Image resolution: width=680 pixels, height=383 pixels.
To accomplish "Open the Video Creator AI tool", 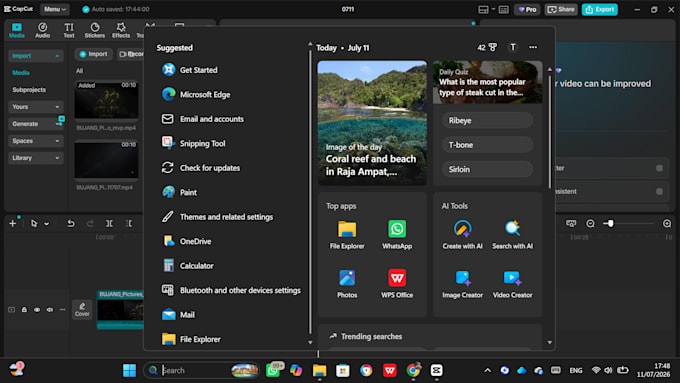I will point(512,284).
